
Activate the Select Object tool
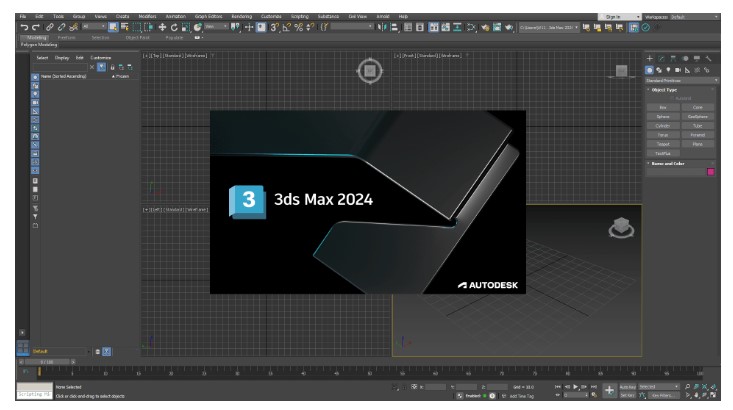click(x=113, y=28)
